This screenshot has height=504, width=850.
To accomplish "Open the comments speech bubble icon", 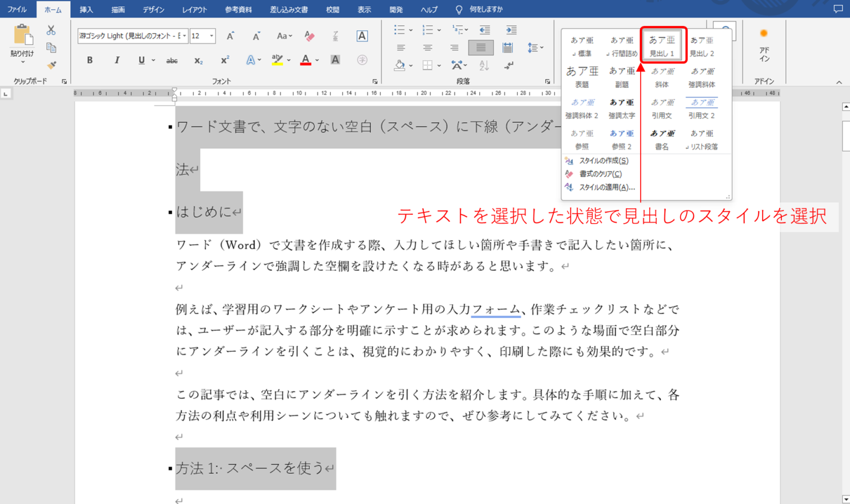I will [x=838, y=9].
